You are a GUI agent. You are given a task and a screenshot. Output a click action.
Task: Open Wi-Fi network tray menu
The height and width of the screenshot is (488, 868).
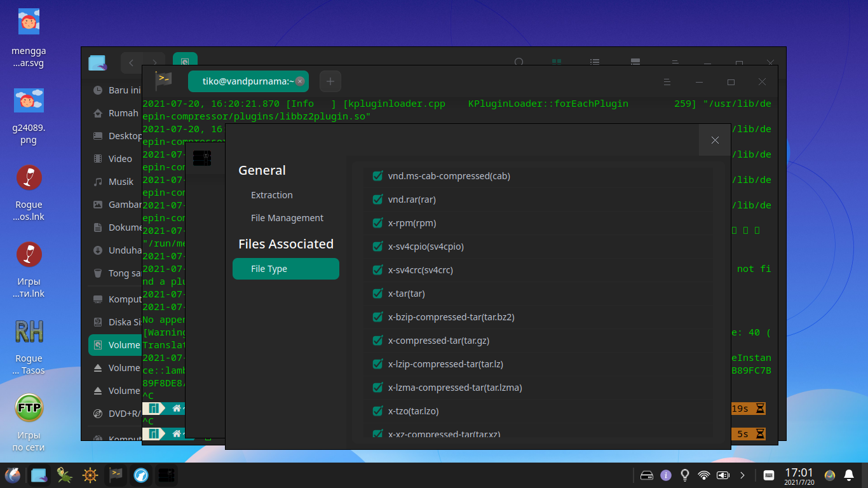coord(704,475)
